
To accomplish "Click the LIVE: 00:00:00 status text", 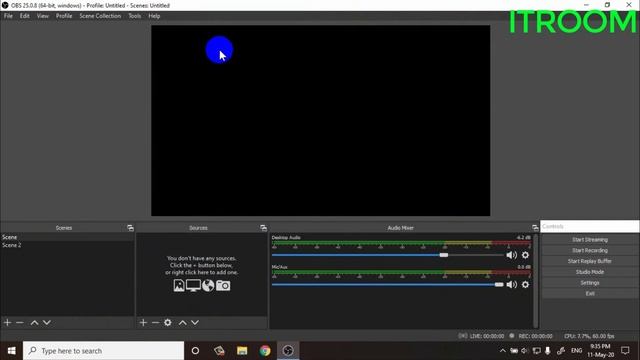I will click(487, 336).
